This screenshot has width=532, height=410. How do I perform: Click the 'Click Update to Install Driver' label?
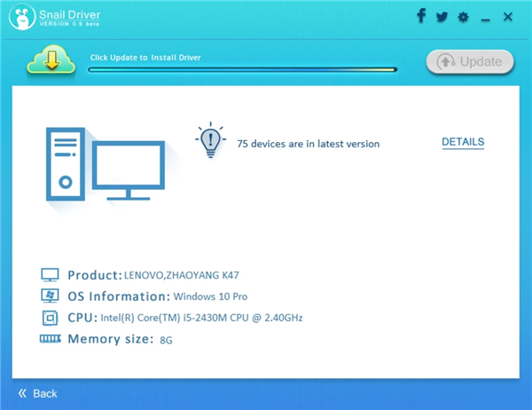(x=145, y=59)
